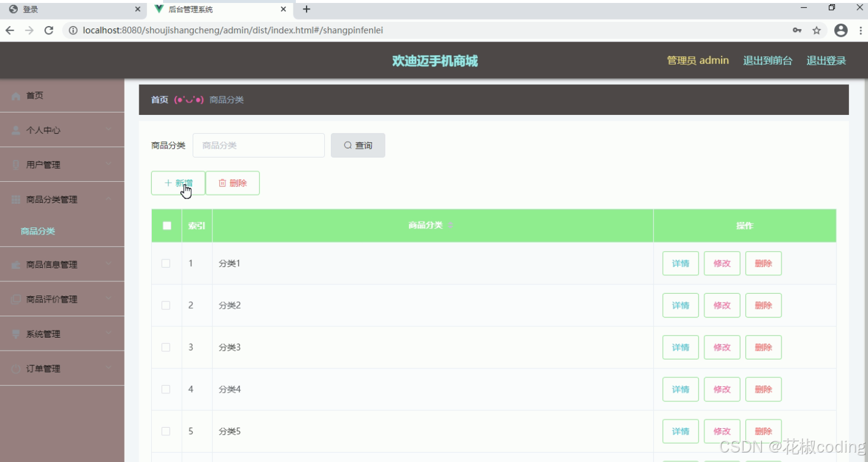This screenshot has width=868, height=462.
Task: Click 修改 for row 分类1
Action: (722, 264)
